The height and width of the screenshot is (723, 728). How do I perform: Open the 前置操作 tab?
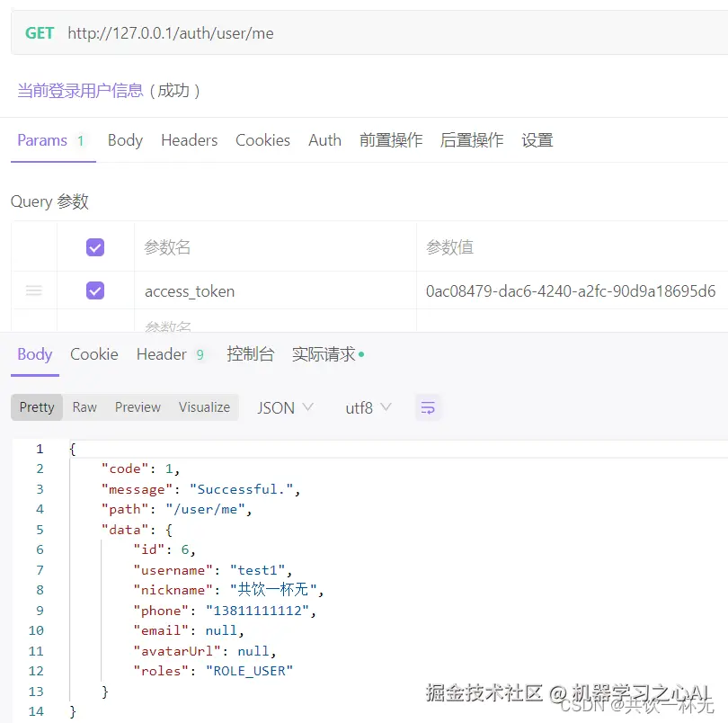pos(391,140)
